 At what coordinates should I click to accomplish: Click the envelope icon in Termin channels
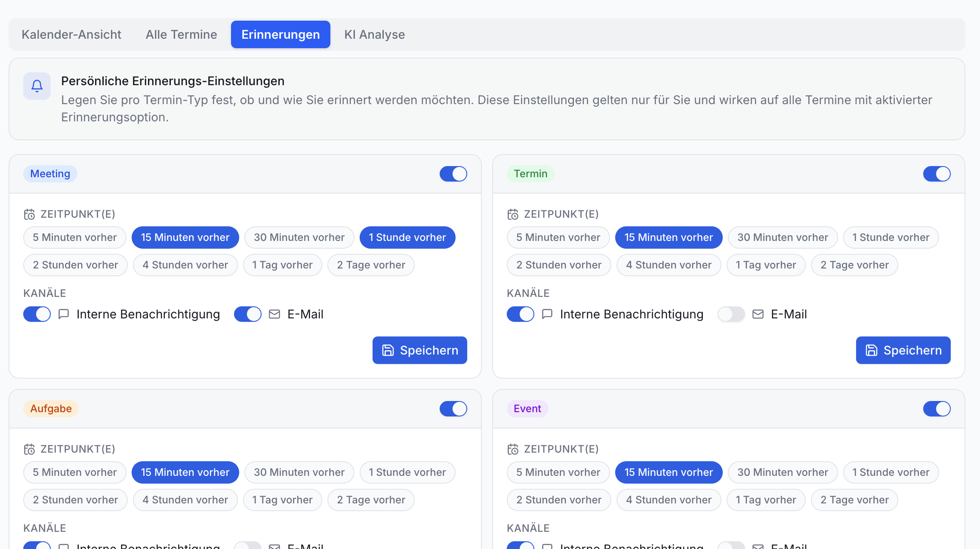(758, 314)
